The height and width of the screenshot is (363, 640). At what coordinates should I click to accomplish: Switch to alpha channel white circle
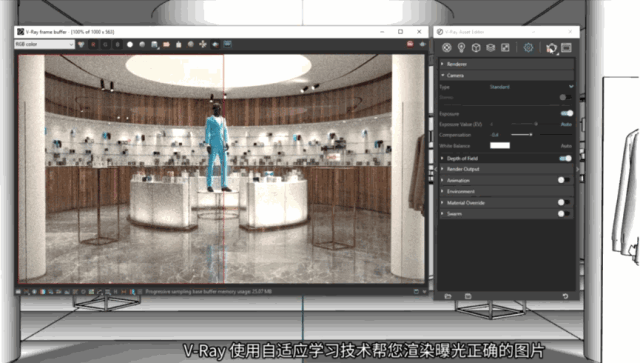(130, 44)
